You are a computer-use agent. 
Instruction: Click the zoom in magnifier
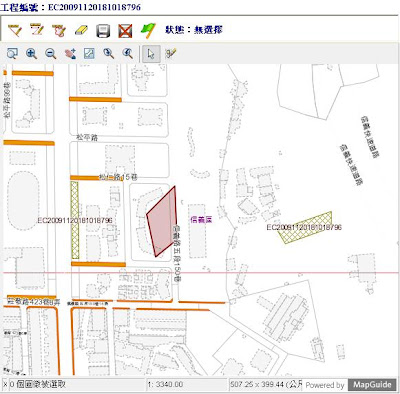(31, 53)
